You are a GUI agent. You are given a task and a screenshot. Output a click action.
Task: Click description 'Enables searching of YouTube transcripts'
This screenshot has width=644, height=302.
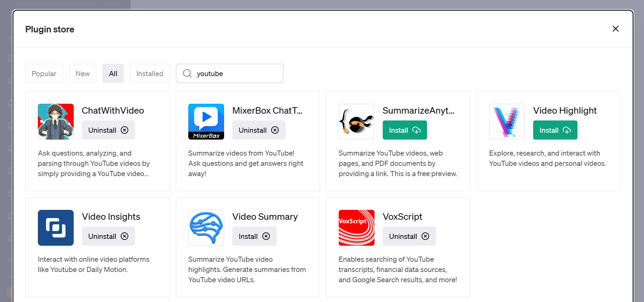(x=398, y=270)
